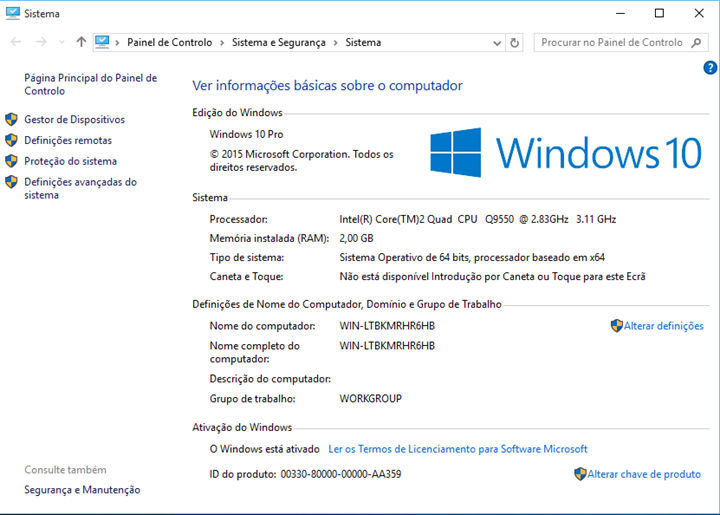Click the shield icon beside Proteção do sistema
The width and height of the screenshot is (720, 515).
(11, 161)
